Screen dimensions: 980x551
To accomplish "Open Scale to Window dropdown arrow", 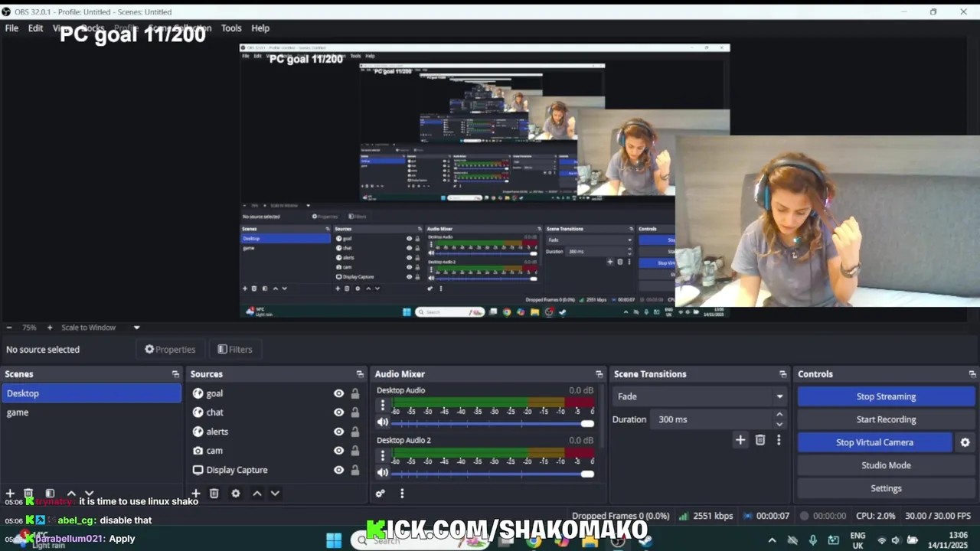I will point(137,328).
